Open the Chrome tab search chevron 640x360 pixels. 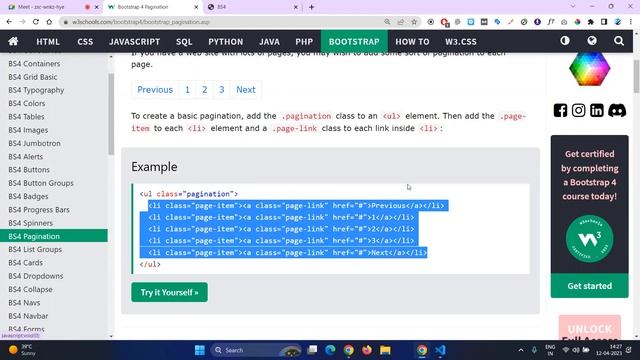pyautogui.click(x=573, y=7)
